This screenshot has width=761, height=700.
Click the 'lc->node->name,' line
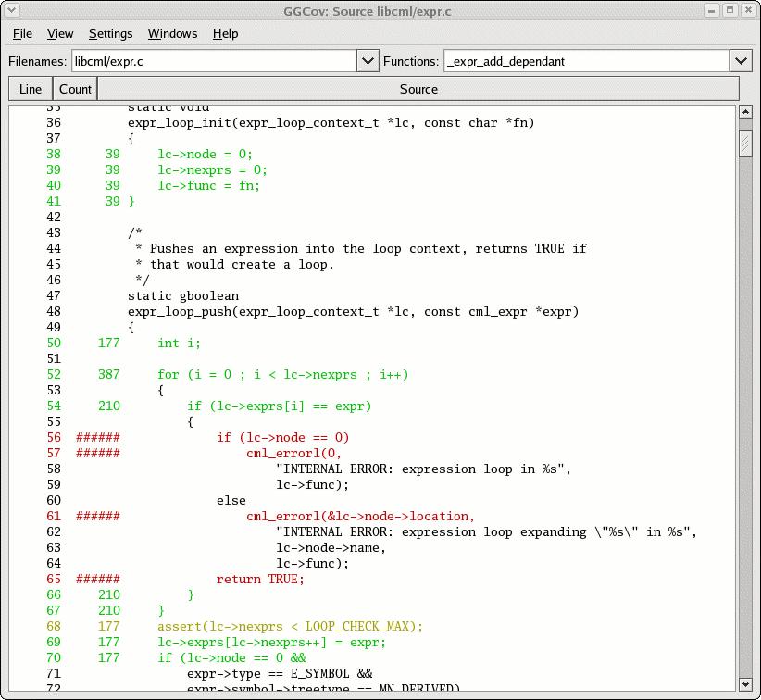[331, 547]
